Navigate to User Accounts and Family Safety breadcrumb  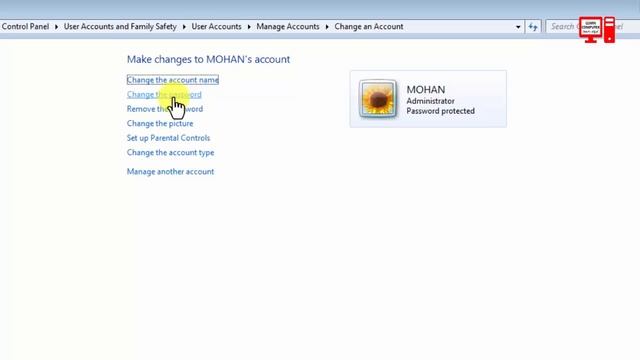(x=120, y=27)
